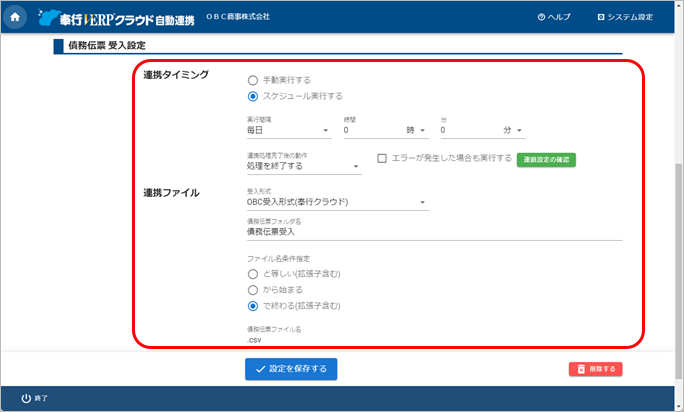The width and height of the screenshot is (684, 412).
Task: Select スケジュール実行する radio button
Action: pyautogui.click(x=253, y=96)
